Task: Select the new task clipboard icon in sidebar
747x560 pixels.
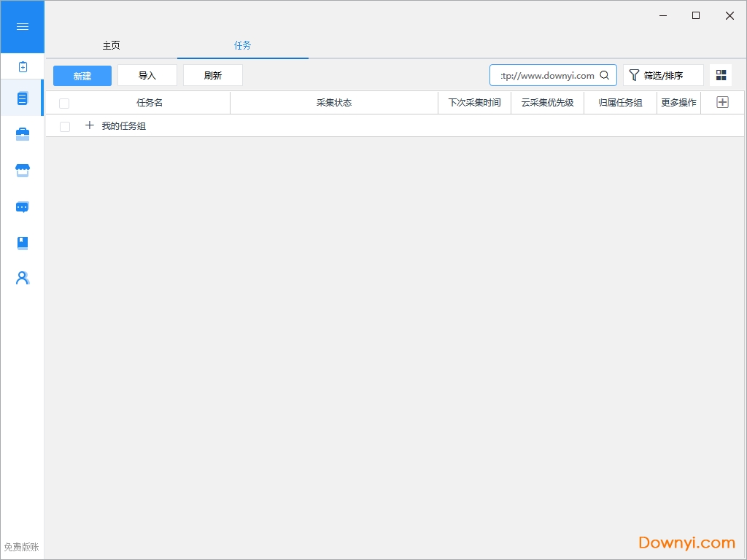Action: [22, 66]
